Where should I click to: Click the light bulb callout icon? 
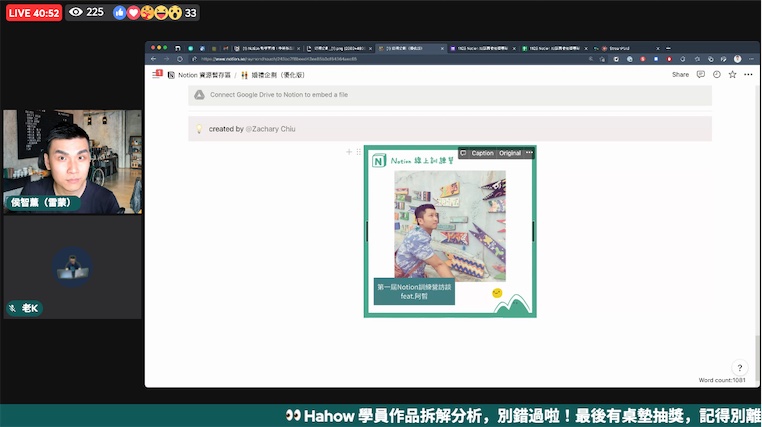[199, 129]
